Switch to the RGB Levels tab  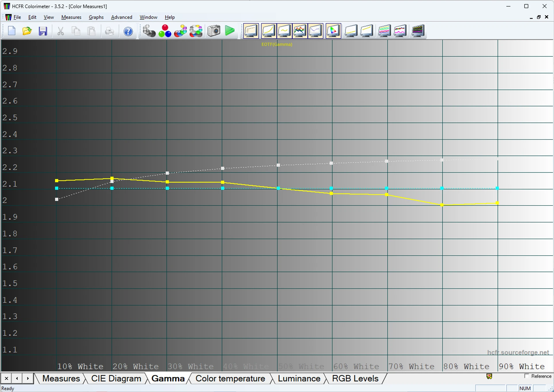[x=355, y=378]
